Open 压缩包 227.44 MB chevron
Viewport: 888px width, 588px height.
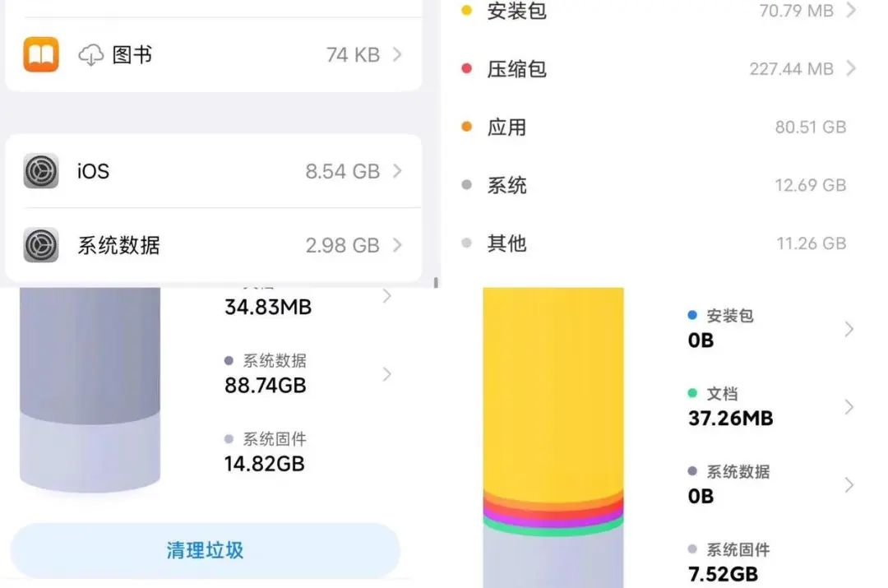pos(851,69)
